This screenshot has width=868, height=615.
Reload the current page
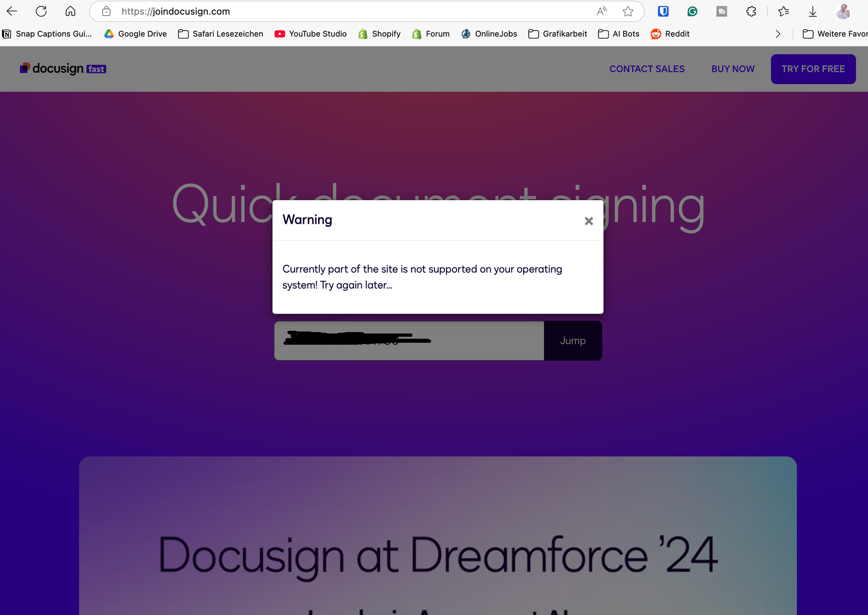(41, 11)
